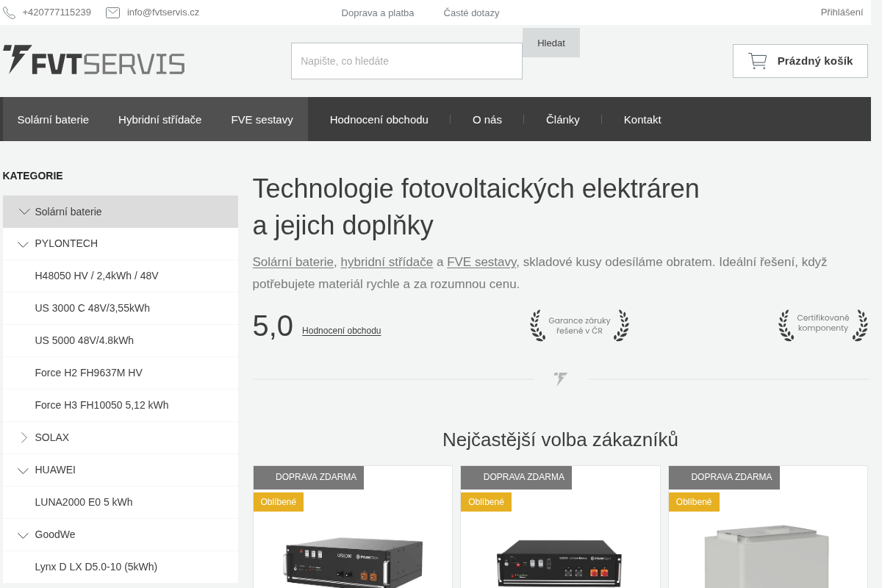
Task: Click the Hledat search button
Action: (551, 43)
